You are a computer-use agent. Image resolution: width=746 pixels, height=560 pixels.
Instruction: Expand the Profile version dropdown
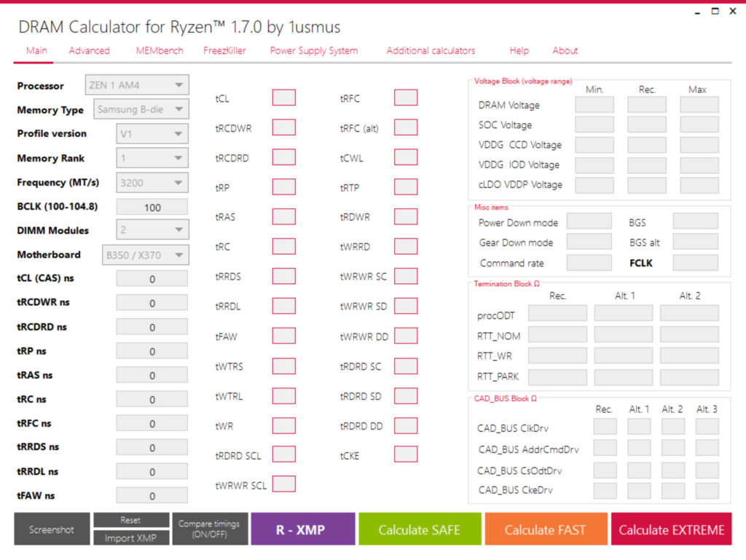pos(152,133)
